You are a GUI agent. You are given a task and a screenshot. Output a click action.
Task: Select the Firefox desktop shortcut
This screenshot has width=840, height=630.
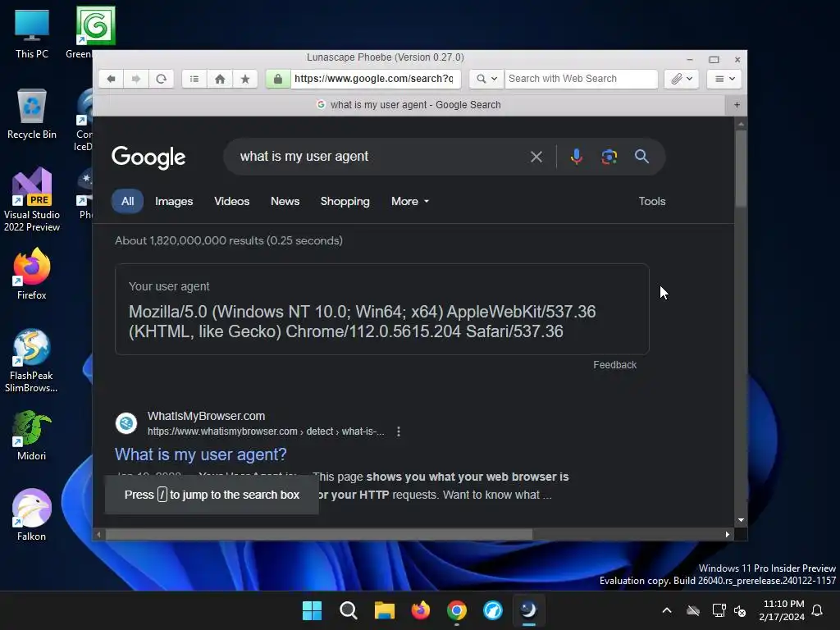[x=32, y=274]
